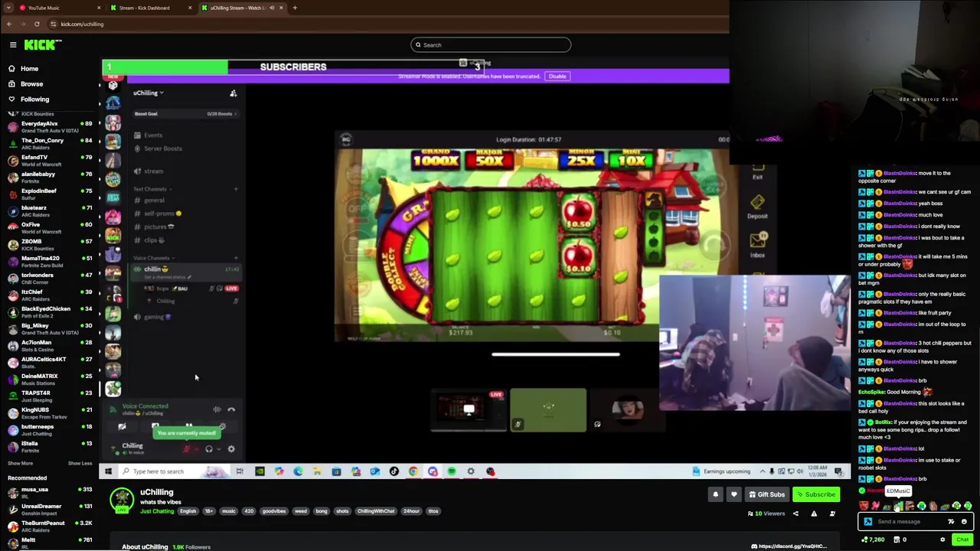Click subscriber goal progress bar above stream
This screenshot has width=980, height=551.
click(x=293, y=67)
